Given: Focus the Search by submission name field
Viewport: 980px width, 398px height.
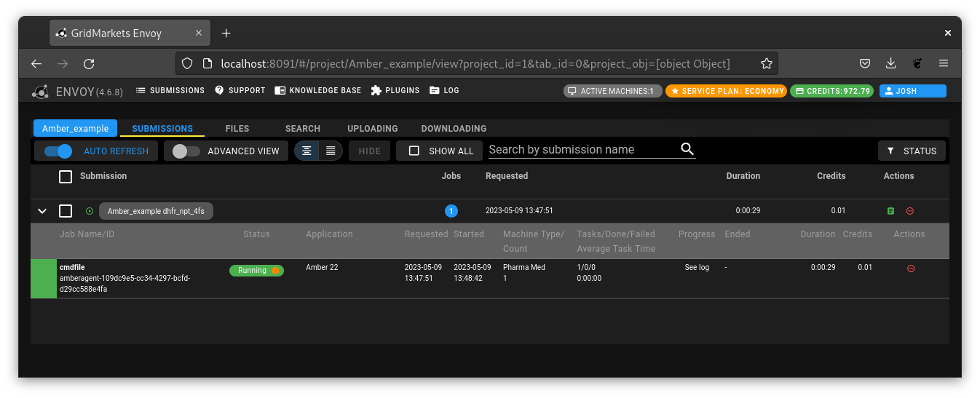Looking at the screenshot, I should pos(582,150).
